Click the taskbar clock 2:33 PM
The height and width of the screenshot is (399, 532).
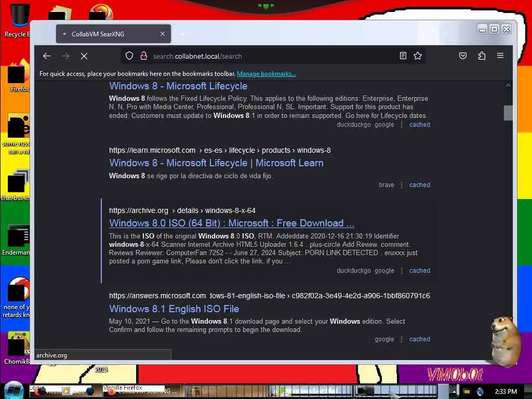[x=506, y=392]
